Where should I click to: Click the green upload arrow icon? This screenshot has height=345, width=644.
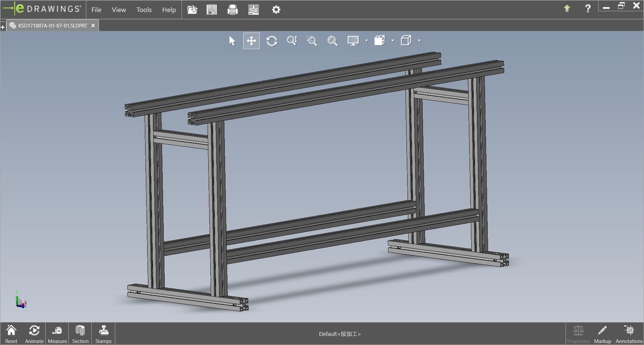pyautogui.click(x=567, y=8)
